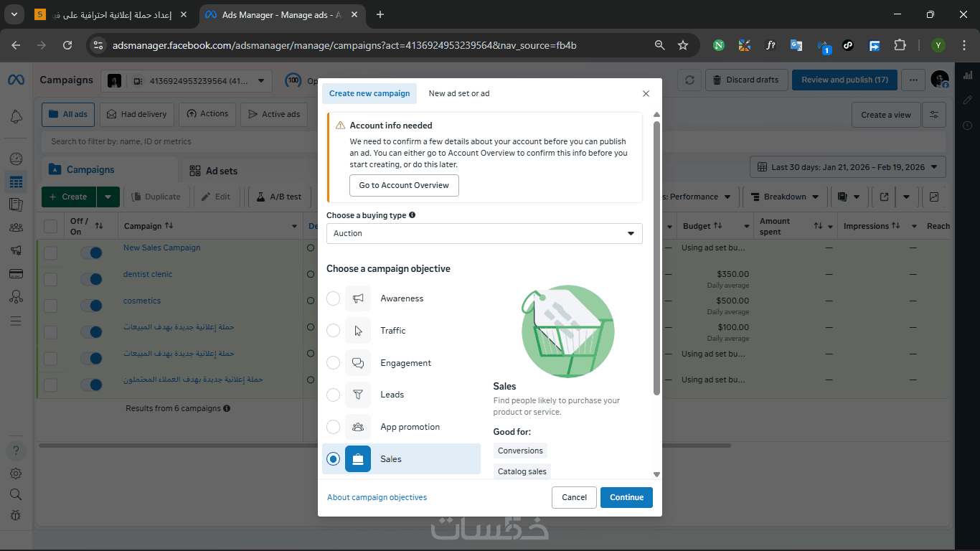Select the Sales objective radio button

pos(333,459)
